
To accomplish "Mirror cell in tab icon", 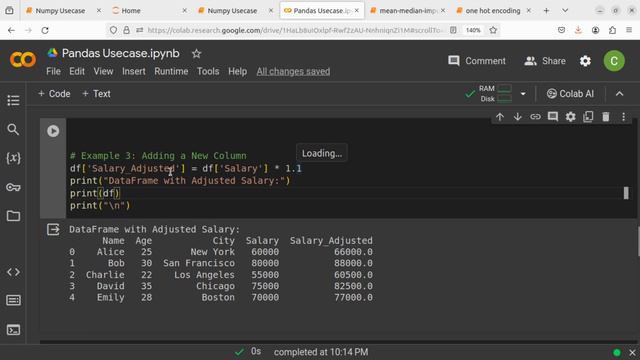I will 588,117.
